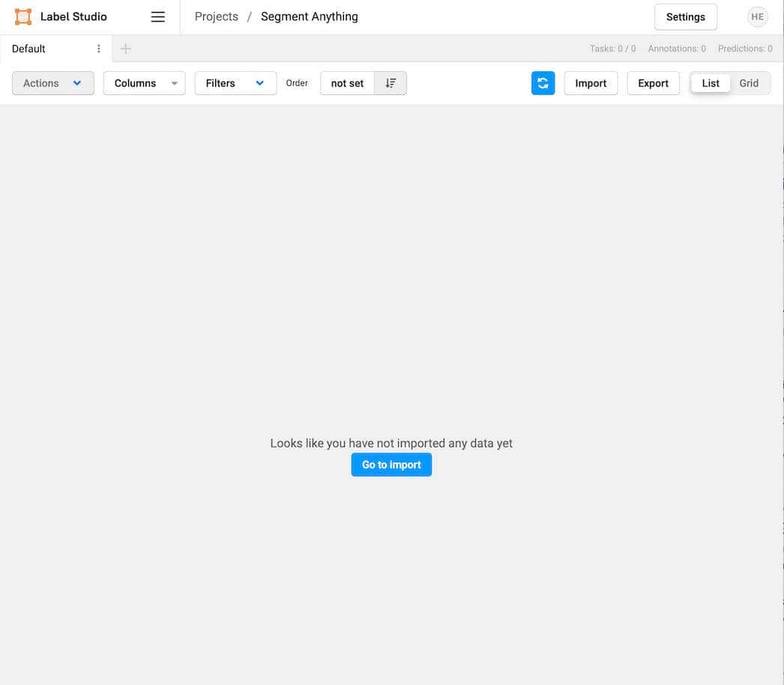784x685 pixels.
Task: Go to Projects breadcrumb
Action: 217,16
